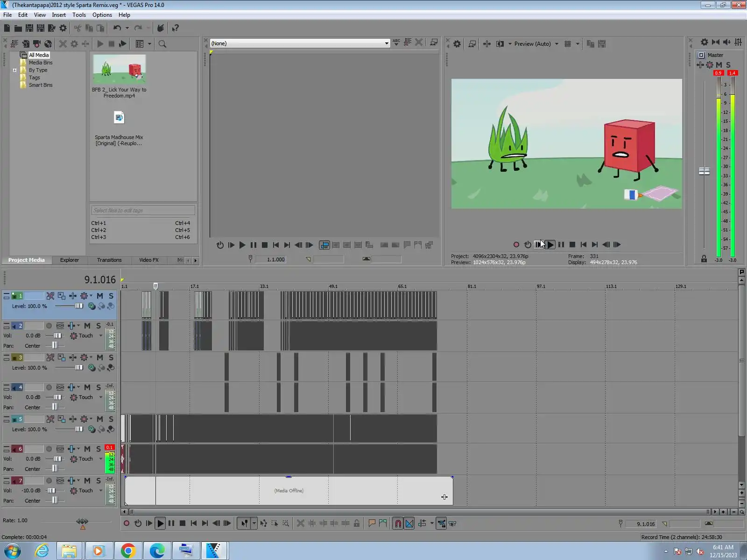Viewport: 747px width, 560px height.
Task: Switch to the Transitions tab
Action: 109,260
